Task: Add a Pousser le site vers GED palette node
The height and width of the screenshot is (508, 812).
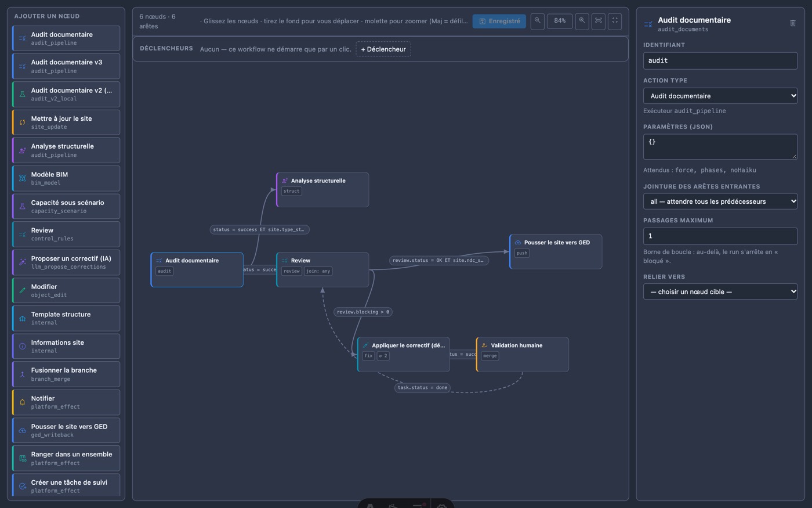Action: tap(66, 430)
